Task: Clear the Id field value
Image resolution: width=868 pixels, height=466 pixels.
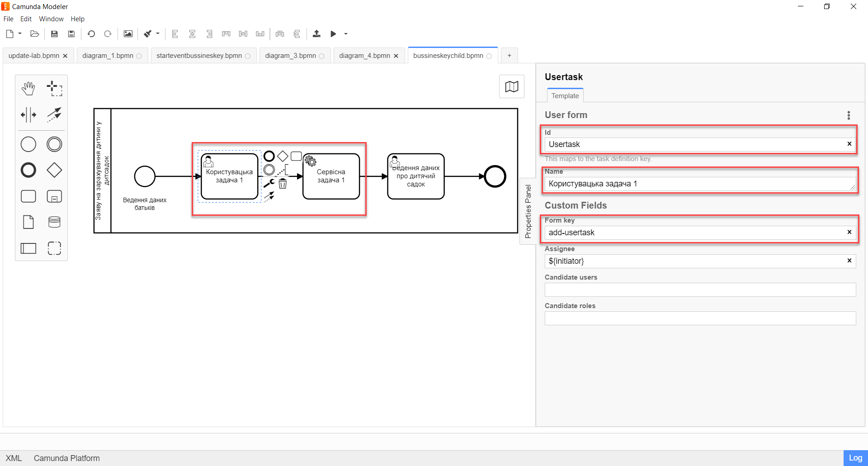Action: click(849, 144)
